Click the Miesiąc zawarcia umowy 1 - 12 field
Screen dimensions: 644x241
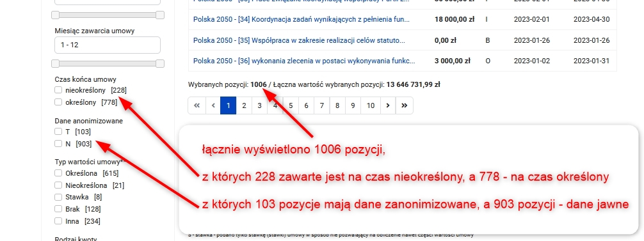107,45
